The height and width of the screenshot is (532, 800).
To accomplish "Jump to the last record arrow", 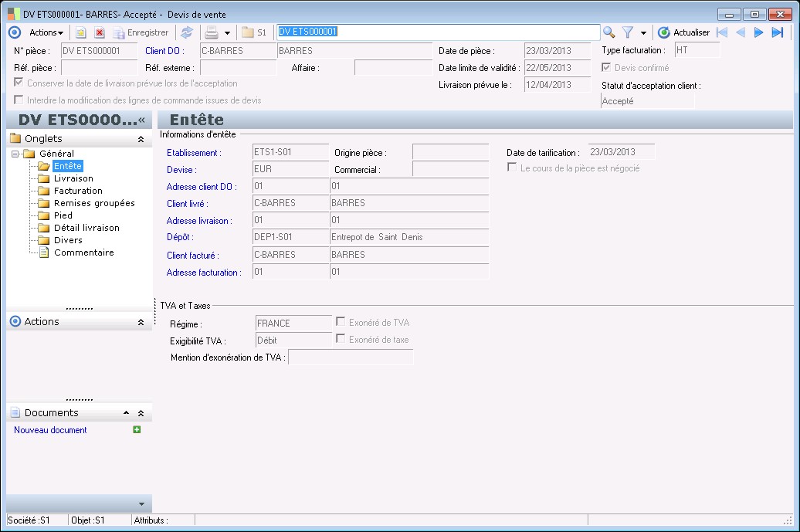I will [x=777, y=32].
